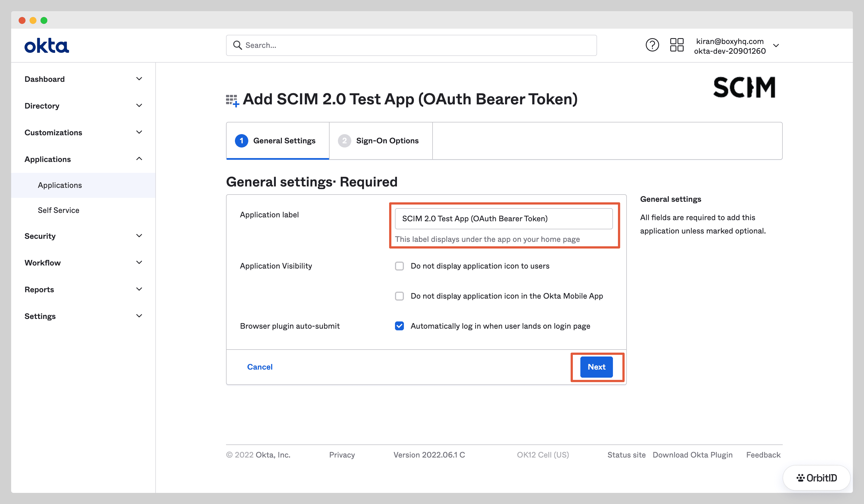The image size is (864, 504).
Task: Click the Cancel link
Action: (259, 367)
